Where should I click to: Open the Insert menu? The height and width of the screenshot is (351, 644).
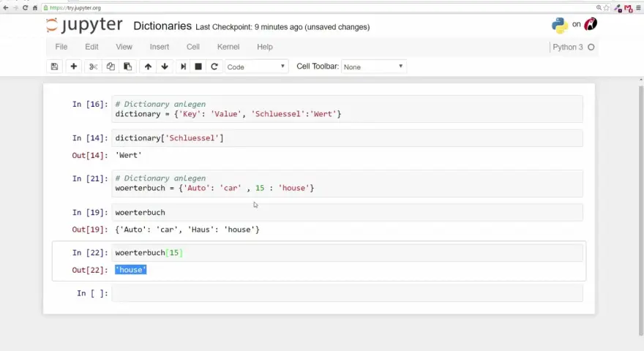[x=160, y=47]
